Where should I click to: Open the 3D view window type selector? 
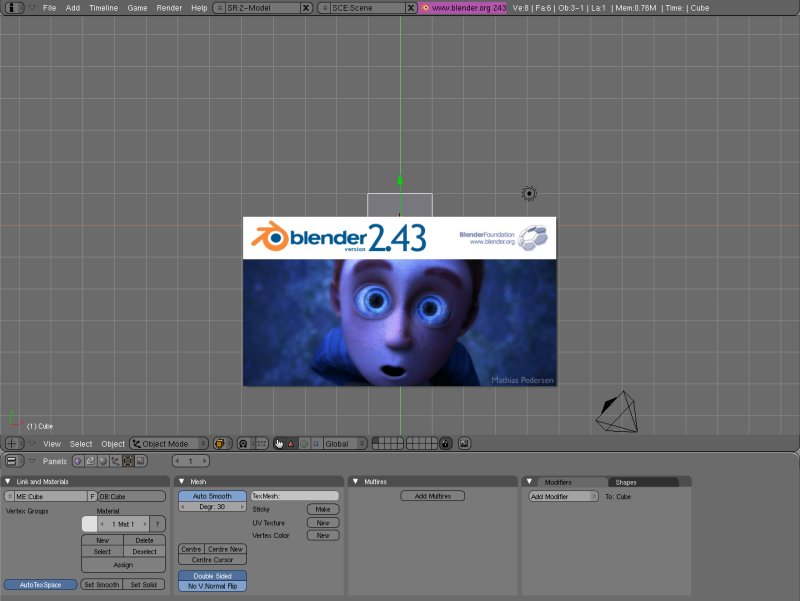(x=14, y=443)
